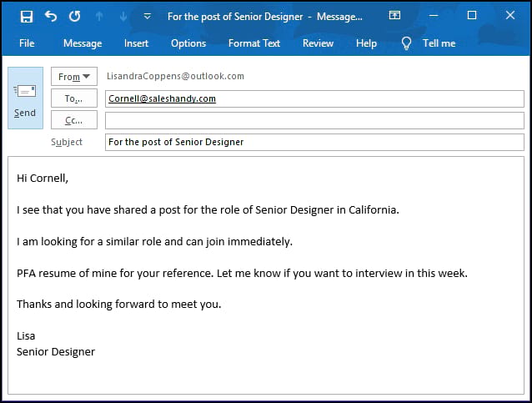This screenshot has height=403, width=532.
Task: Click the To... address book button
Action: (74, 98)
